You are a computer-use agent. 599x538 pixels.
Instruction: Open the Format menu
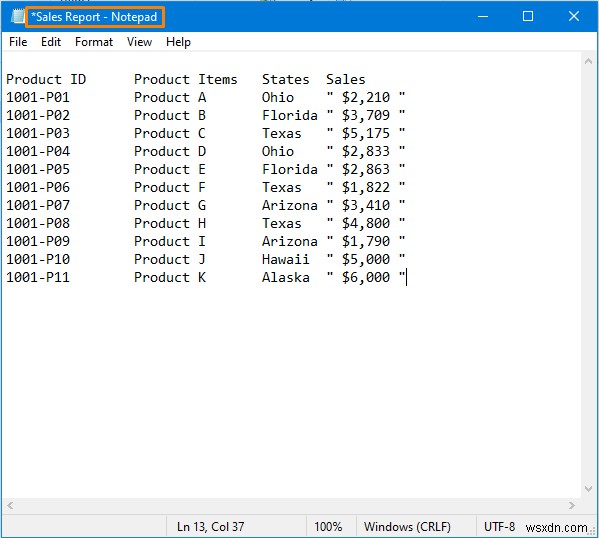[94, 42]
